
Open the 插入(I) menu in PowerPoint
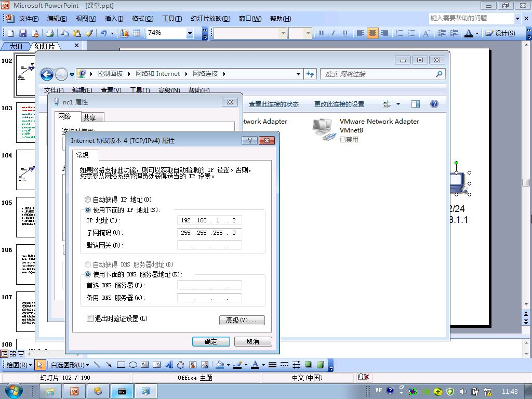click(114, 19)
